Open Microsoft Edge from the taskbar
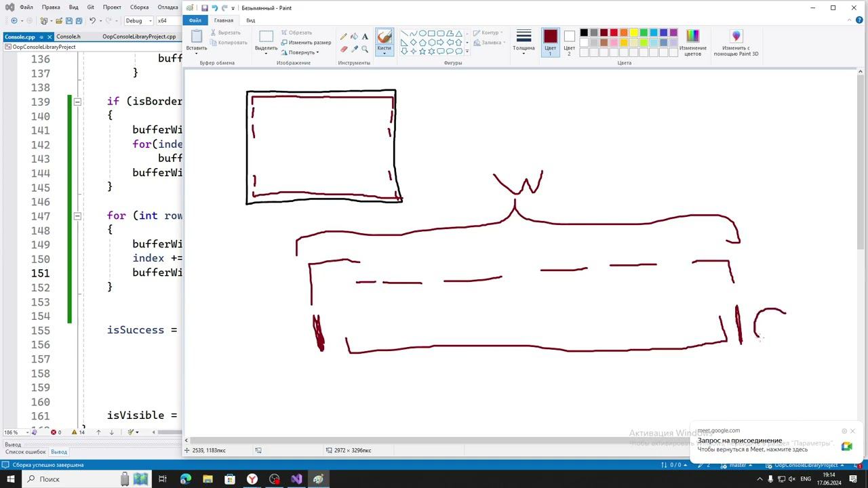868x488 pixels. [186, 479]
